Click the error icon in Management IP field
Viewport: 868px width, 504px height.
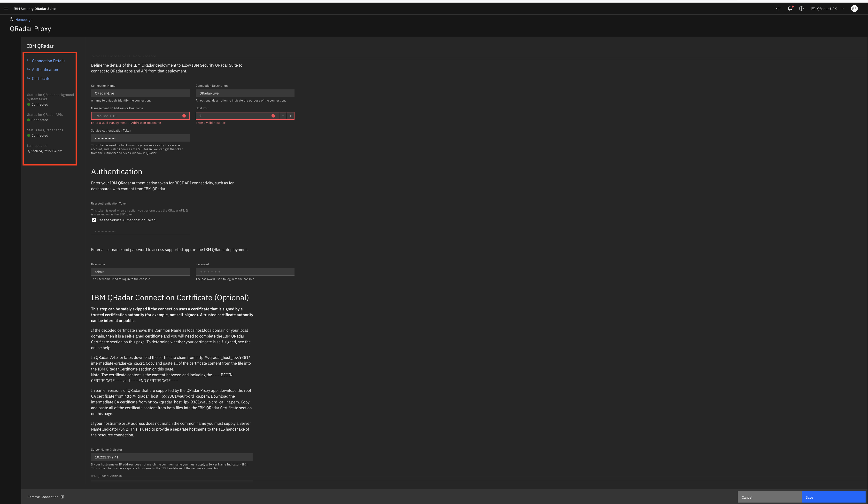coord(184,116)
